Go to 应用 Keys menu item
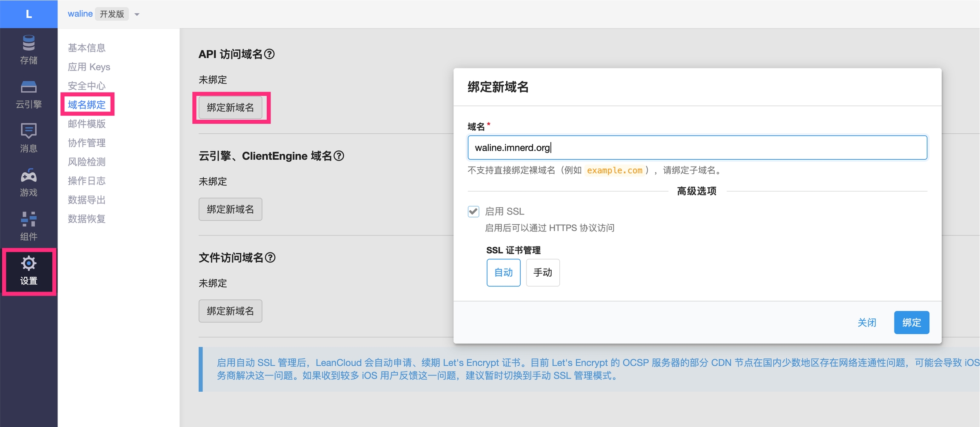The width and height of the screenshot is (980, 427). (x=89, y=67)
